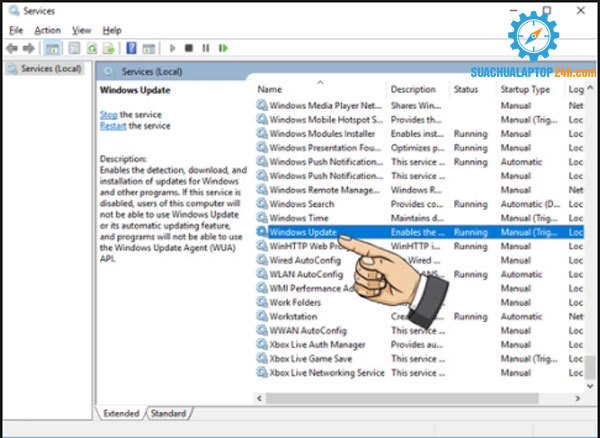Open the Properties toolbar icon
Viewport: 600px width, 438px height.
[74, 48]
